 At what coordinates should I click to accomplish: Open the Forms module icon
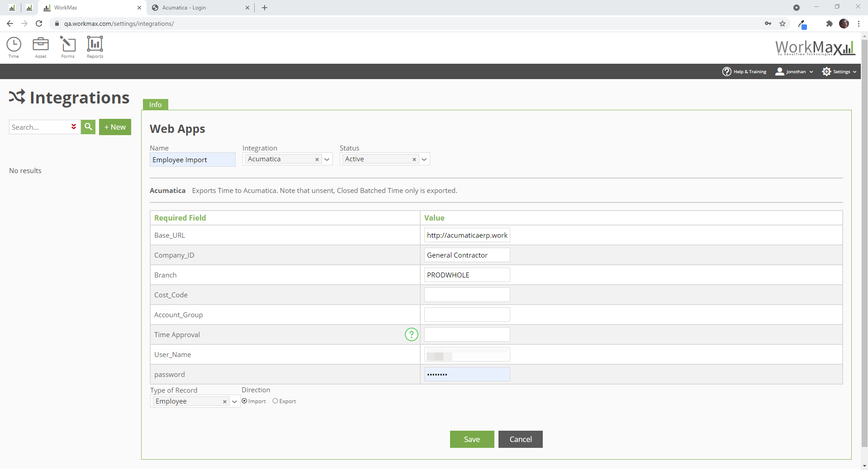pyautogui.click(x=68, y=47)
